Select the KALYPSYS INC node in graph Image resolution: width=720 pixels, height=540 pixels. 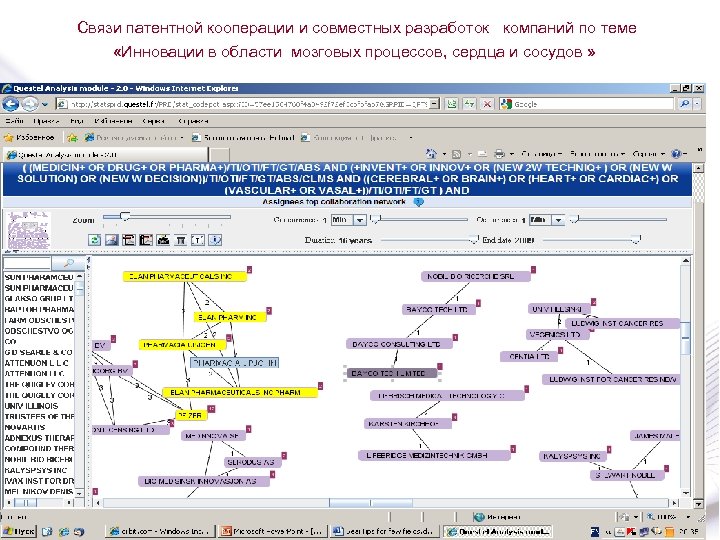(572, 456)
